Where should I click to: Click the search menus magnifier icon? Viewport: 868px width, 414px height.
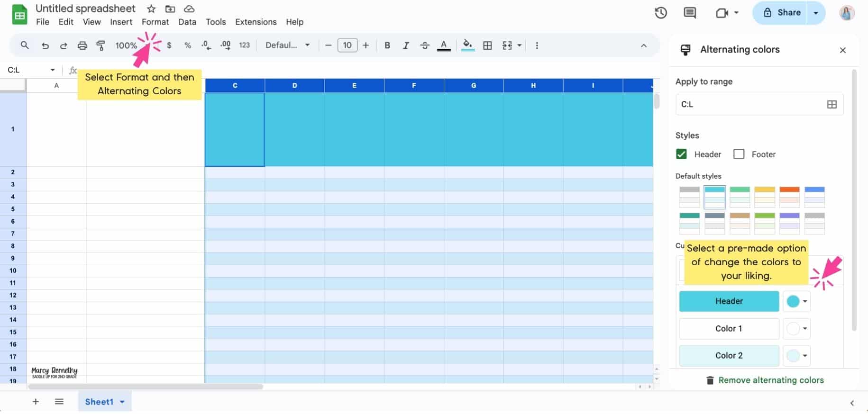pyautogui.click(x=25, y=45)
